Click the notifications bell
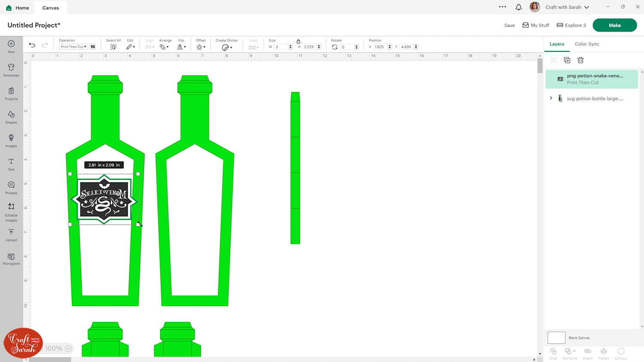The image size is (644, 362). pyautogui.click(x=519, y=7)
